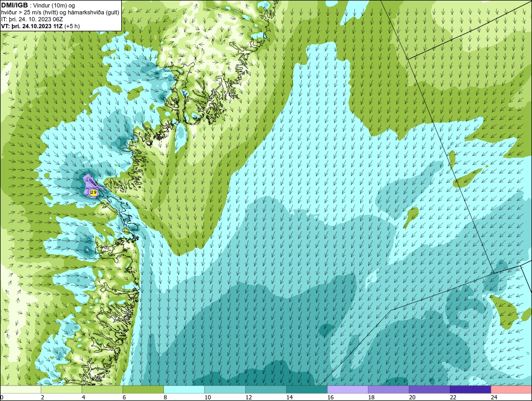Screen dimensions: 532x401
Task: Select the 6-8 m/s olive green legend swatch
Action: 143,389
